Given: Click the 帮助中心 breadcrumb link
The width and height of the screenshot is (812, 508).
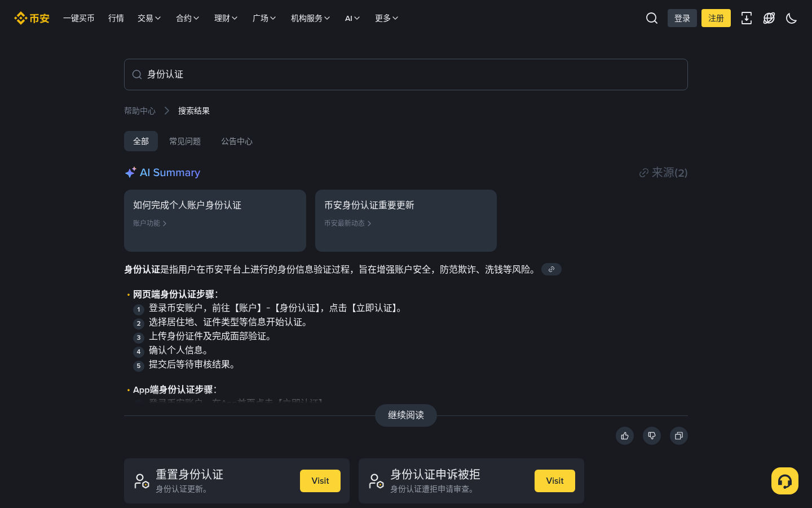Looking at the screenshot, I should click(x=140, y=111).
